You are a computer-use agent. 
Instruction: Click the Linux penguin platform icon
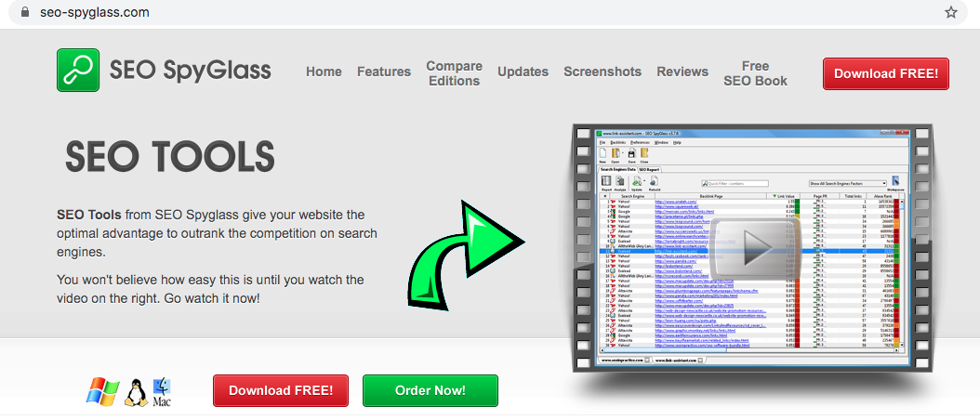[x=137, y=393]
